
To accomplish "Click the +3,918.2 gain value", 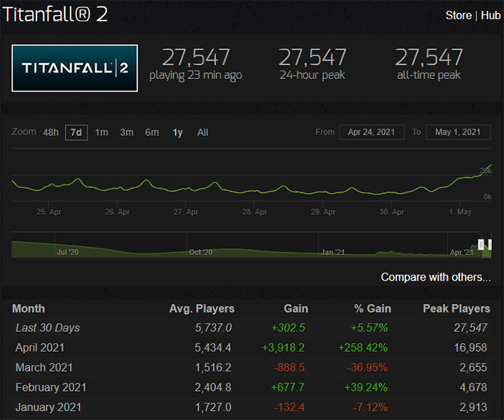I will click(x=283, y=347).
